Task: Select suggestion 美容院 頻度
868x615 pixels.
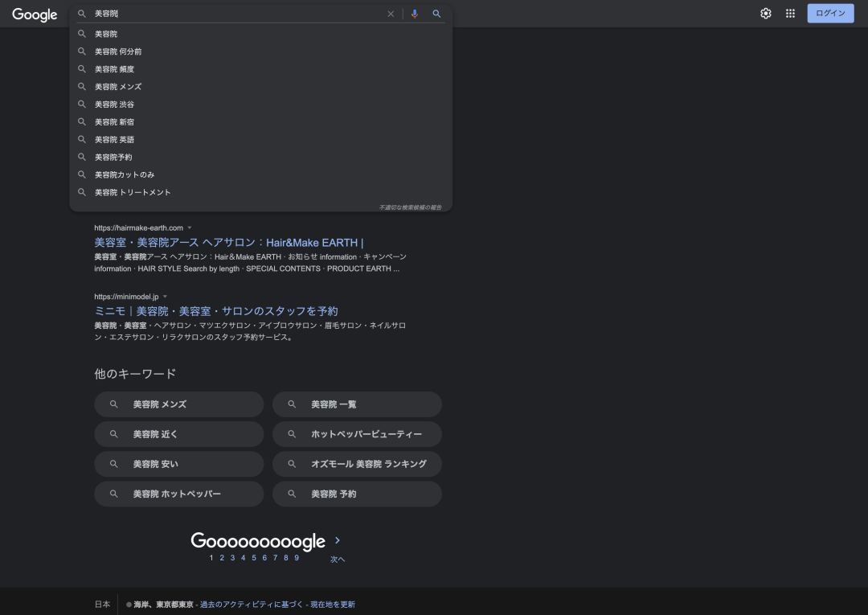Action: click(x=260, y=69)
